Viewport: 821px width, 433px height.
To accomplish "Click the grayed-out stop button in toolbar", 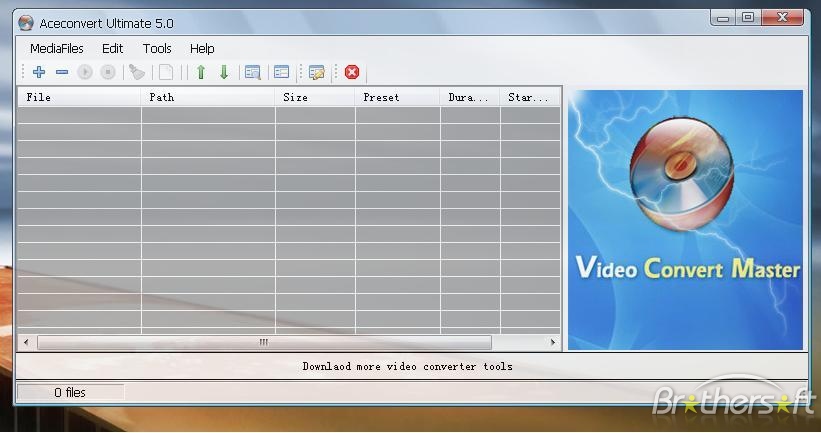I will pyautogui.click(x=108, y=72).
